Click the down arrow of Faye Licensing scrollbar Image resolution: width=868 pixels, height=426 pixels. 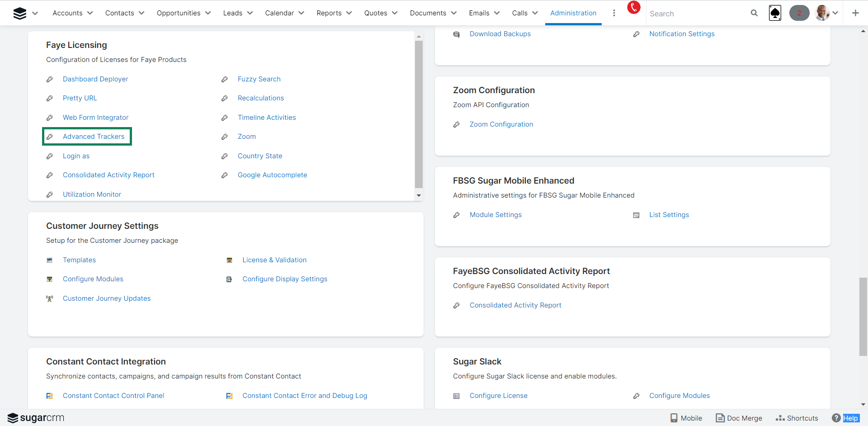pos(419,196)
